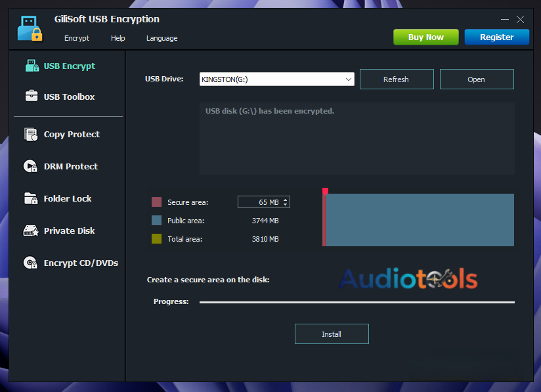Screen dimensions: 541x392
Task: Click the '3744 MB' public area value
Action: click(x=265, y=221)
